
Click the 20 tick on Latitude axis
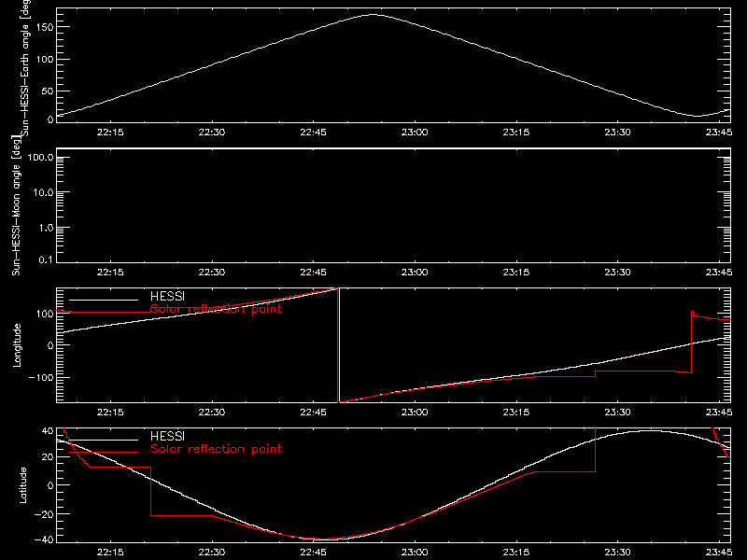48,456
